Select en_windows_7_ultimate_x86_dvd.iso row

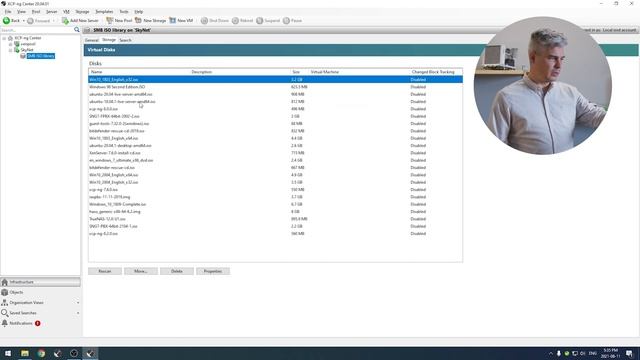[x=276, y=160]
